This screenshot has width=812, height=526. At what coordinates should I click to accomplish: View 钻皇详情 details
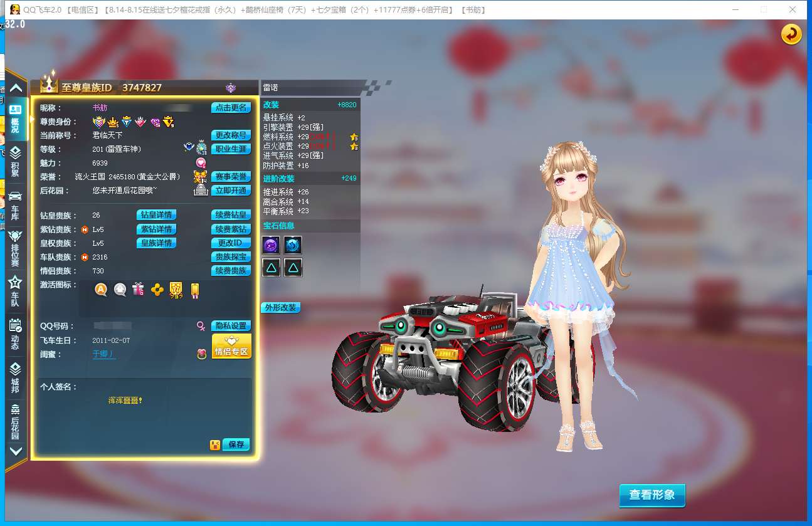click(x=156, y=215)
